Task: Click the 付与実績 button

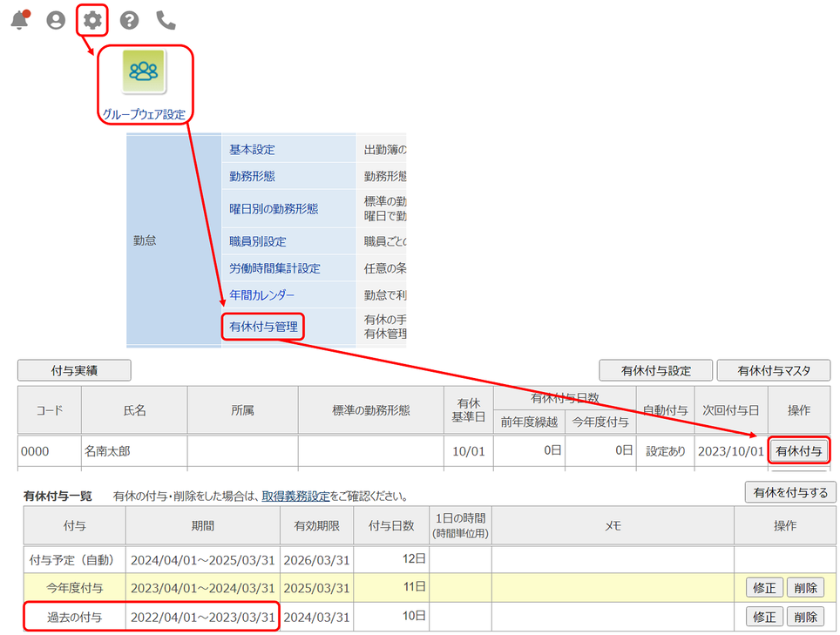Action: [74, 370]
